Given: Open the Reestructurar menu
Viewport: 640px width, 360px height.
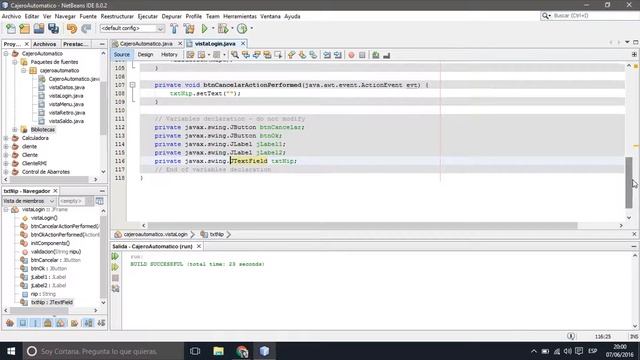Looking at the screenshot, I should [117, 16].
